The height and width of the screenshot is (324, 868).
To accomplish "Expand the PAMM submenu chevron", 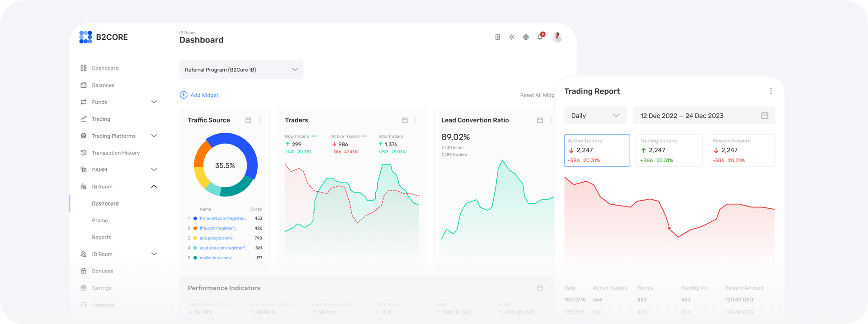I will 154,169.
